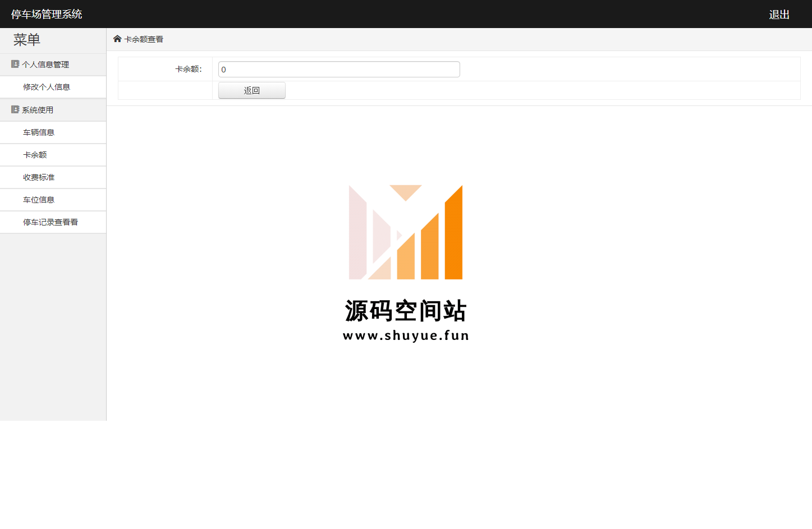The width and height of the screenshot is (812, 529).
Task: Click the 卡余额查看 breadcrumb text
Action: tap(144, 39)
